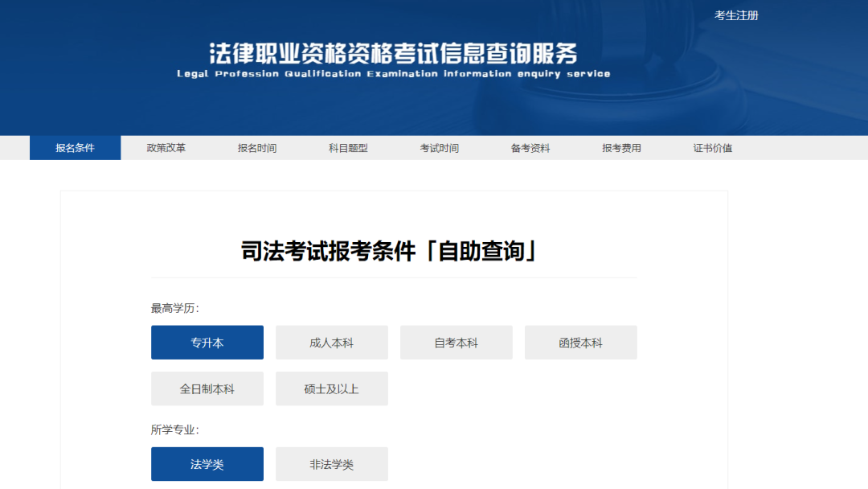选中报名条件导航标签
This screenshot has width=868, height=489.
75,148
